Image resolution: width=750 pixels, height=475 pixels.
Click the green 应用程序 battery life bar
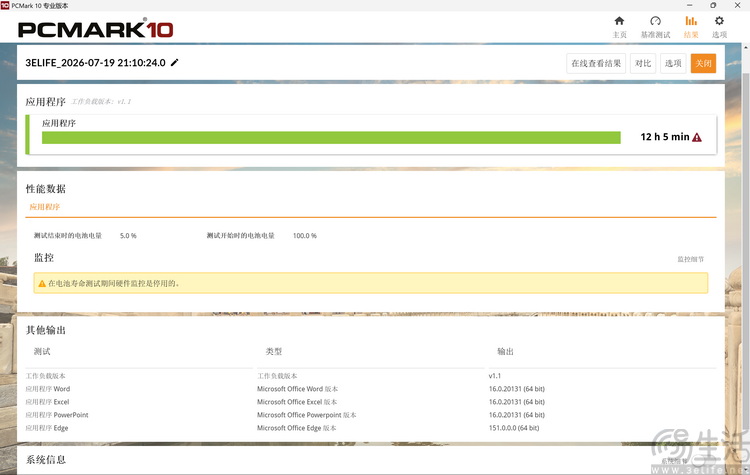(331, 138)
